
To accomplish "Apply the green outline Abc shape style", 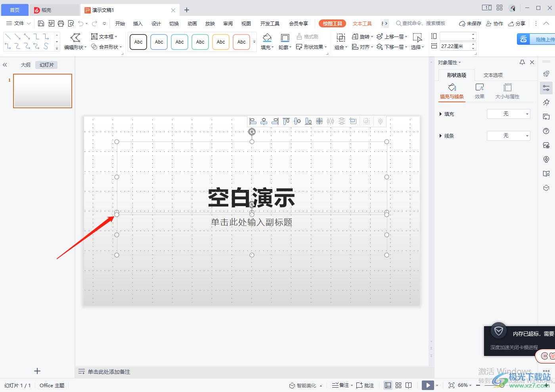I will [200, 42].
